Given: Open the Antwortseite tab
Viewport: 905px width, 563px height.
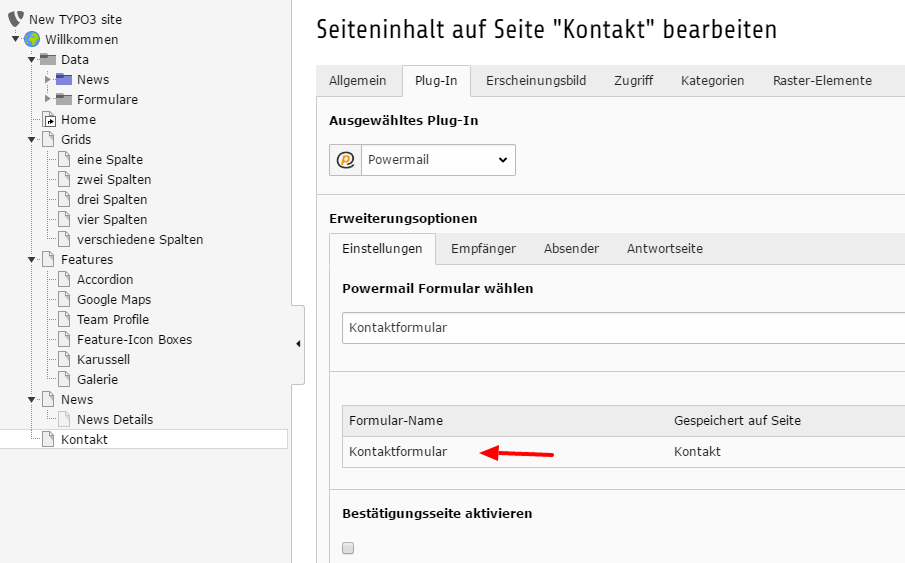Looking at the screenshot, I should point(665,249).
